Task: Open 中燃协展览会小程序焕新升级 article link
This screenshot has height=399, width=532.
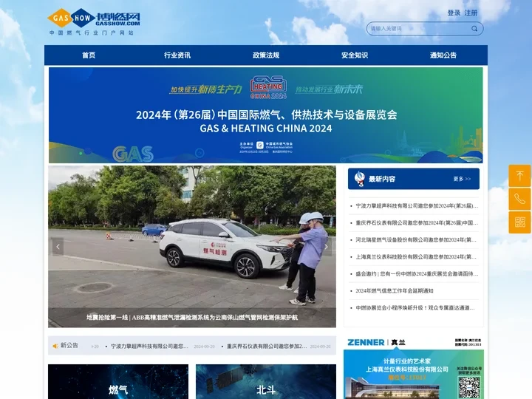Action: pyautogui.click(x=415, y=307)
